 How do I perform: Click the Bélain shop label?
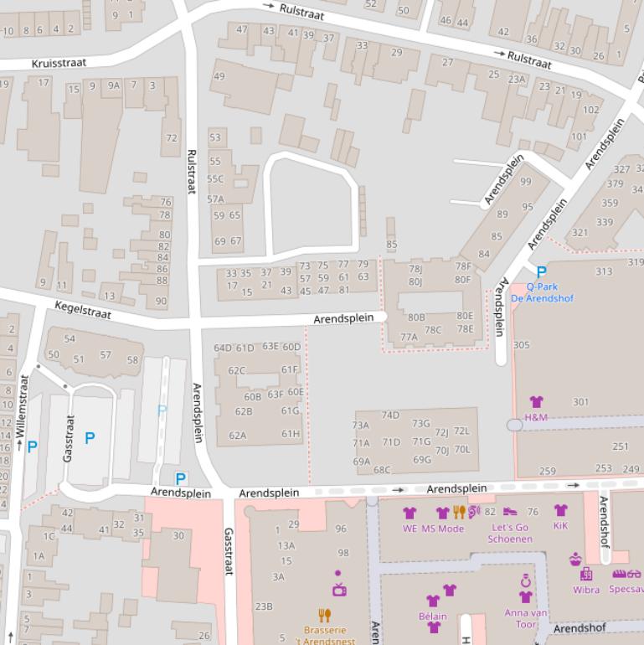433,616
